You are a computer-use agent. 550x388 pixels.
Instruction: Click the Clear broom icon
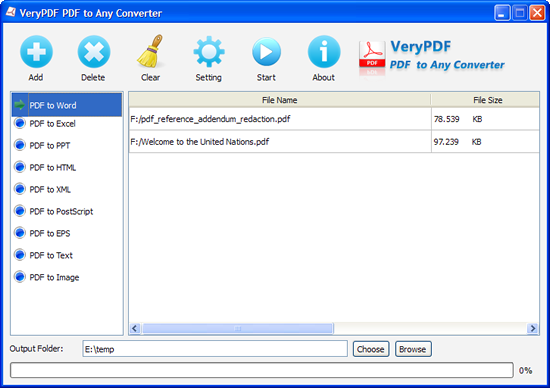click(150, 51)
